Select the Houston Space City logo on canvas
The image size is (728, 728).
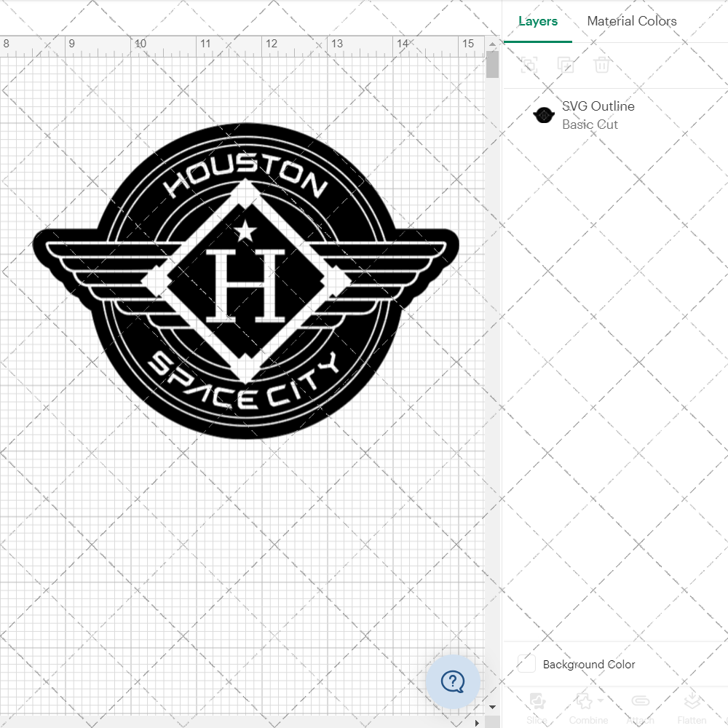245,281
